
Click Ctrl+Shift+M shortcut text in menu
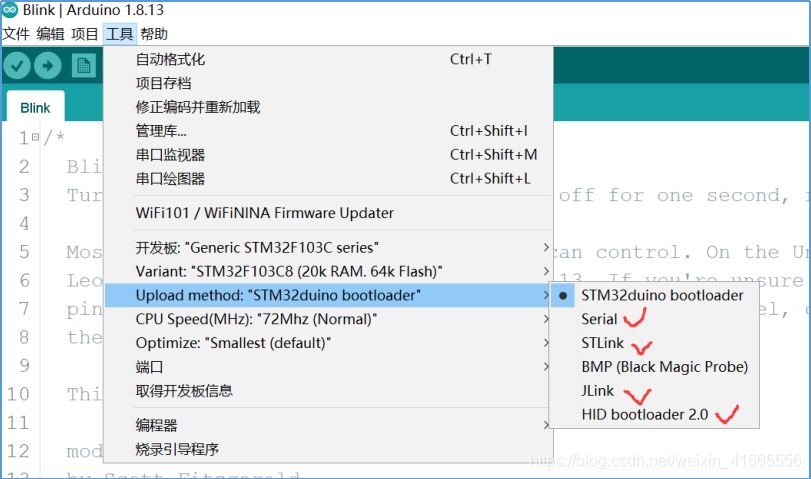pos(493,155)
